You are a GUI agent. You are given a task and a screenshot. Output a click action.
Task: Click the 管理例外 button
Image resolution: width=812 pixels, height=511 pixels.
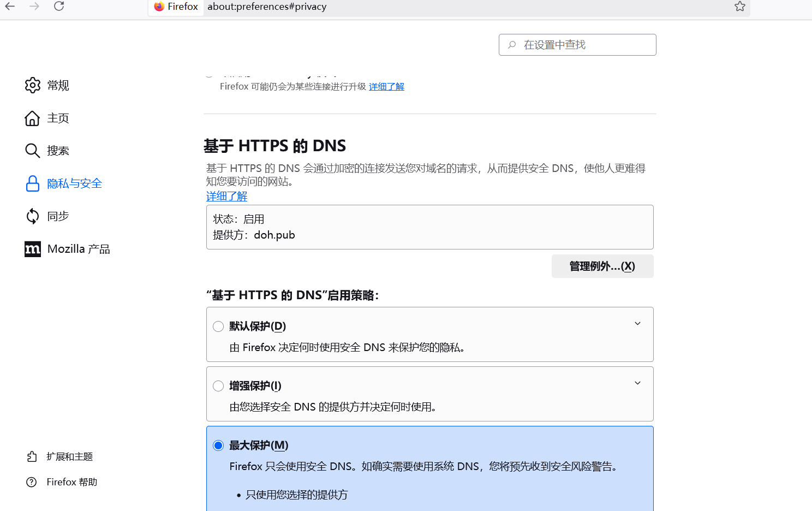tap(602, 266)
